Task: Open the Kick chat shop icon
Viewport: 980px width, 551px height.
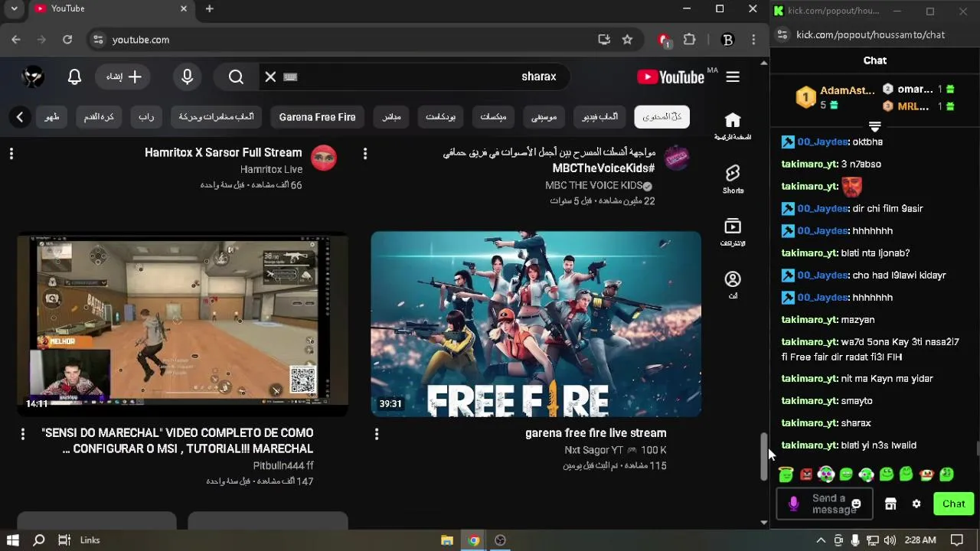Action: 890,504
